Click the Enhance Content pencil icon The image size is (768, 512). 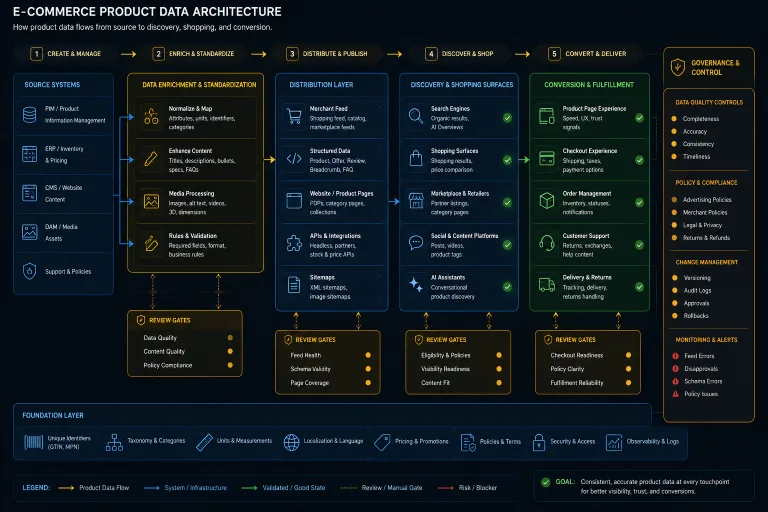point(151,159)
